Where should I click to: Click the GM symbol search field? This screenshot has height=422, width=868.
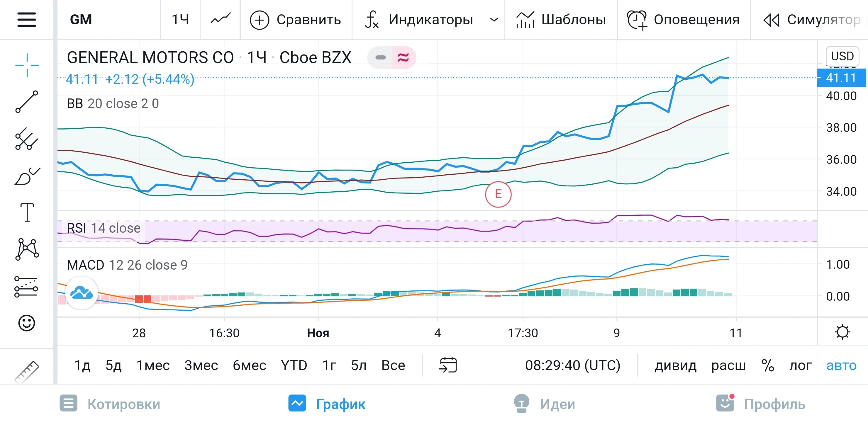click(x=109, y=20)
